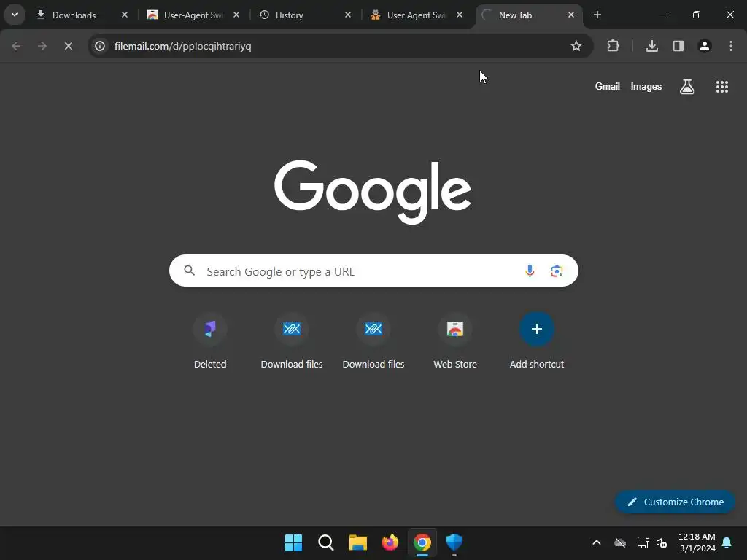Open muted volume tray icon
The height and width of the screenshot is (560, 747).
coord(662,542)
